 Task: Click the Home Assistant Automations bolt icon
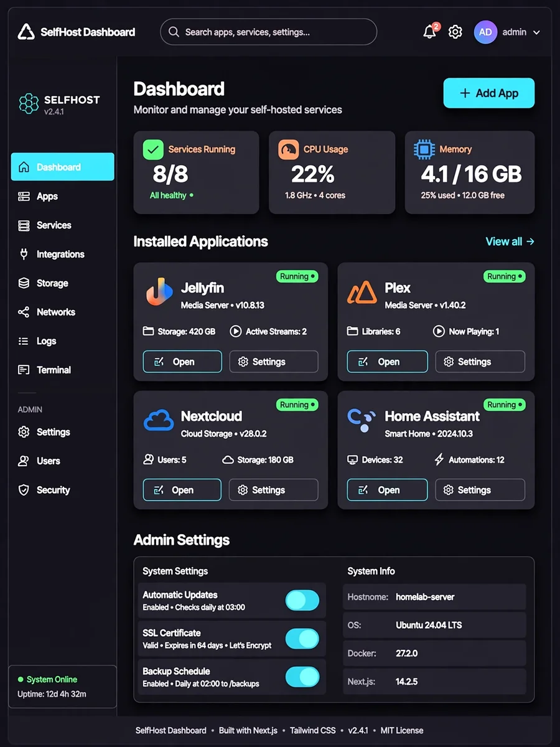pos(439,459)
